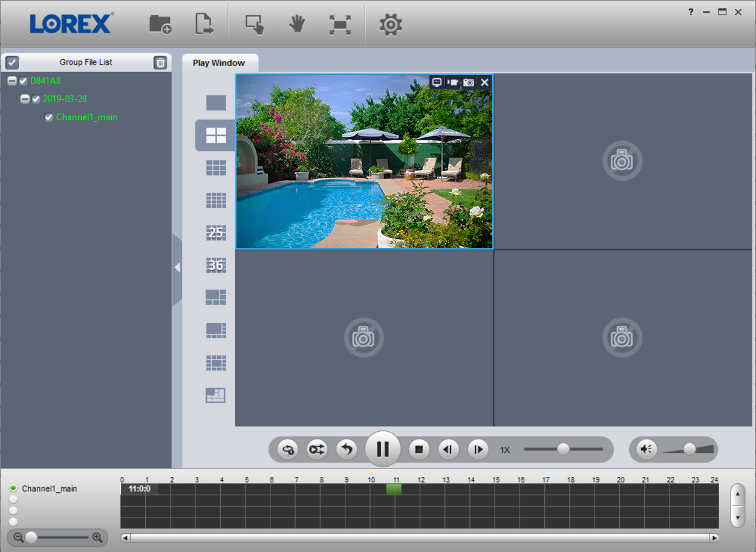756x552 pixels.
Task: Switch to the 25-view layout
Action: pos(216,233)
